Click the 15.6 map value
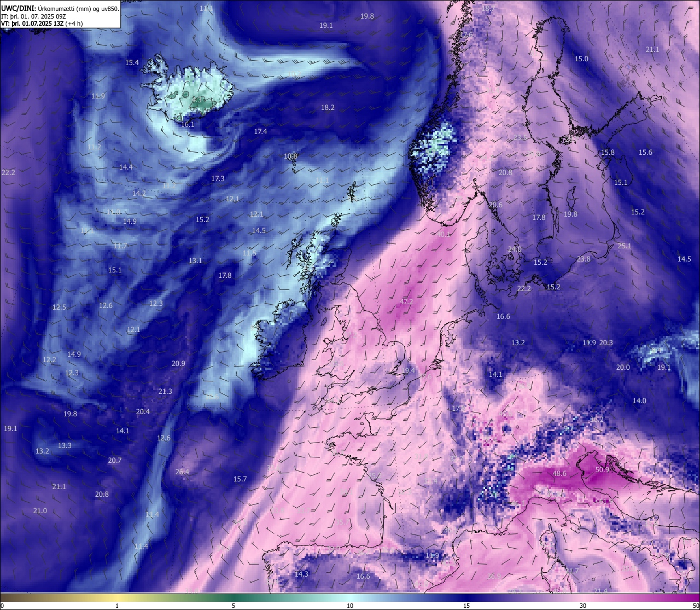The height and width of the screenshot is (610, 700). pos(645,153)
